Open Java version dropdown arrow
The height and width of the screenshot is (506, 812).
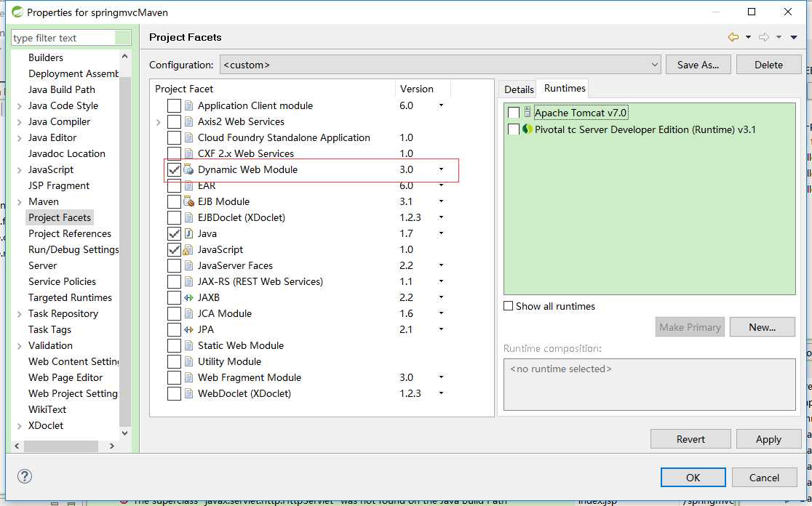441,233
